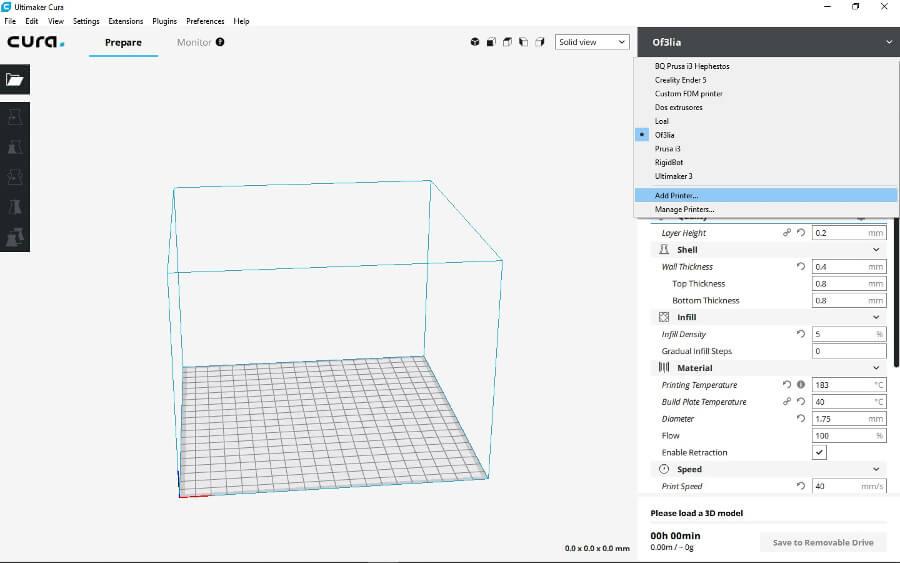This screenshot has height=563, width=900.
Task: Open the File menu
Action: [10, 21]
